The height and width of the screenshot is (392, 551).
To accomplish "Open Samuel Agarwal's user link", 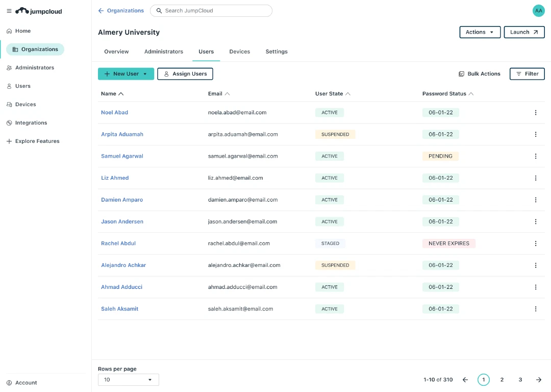I will (122, 156).
